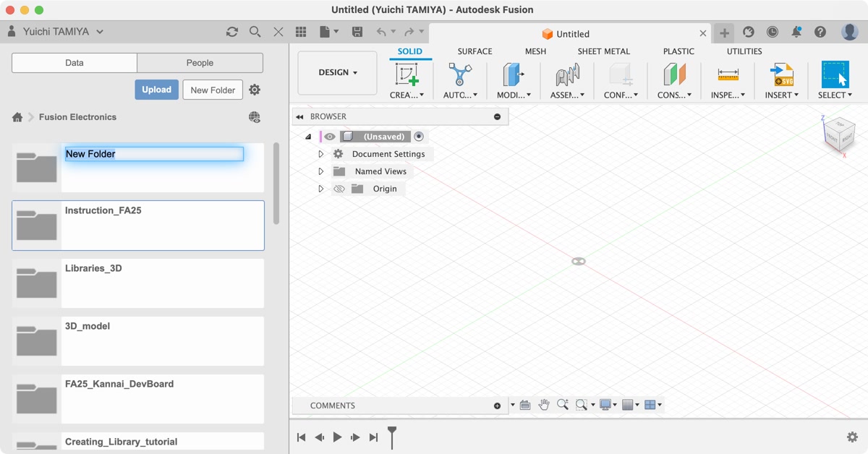Open the Job Status clock icon

pyautogui.click(x=773, y=32)
